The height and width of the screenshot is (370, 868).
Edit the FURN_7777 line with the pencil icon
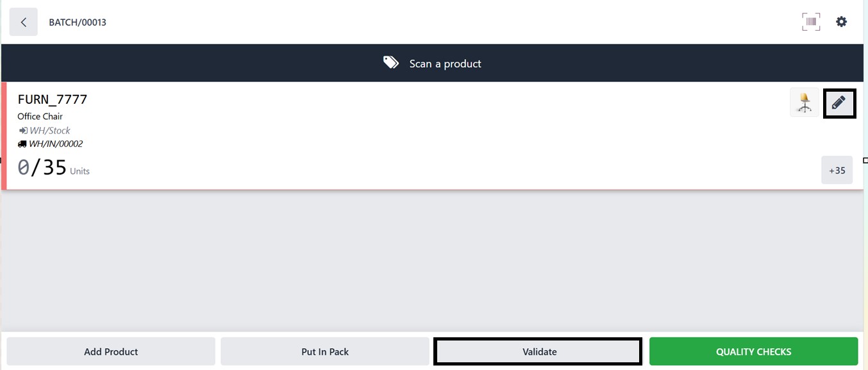click(x=839, y=103)
